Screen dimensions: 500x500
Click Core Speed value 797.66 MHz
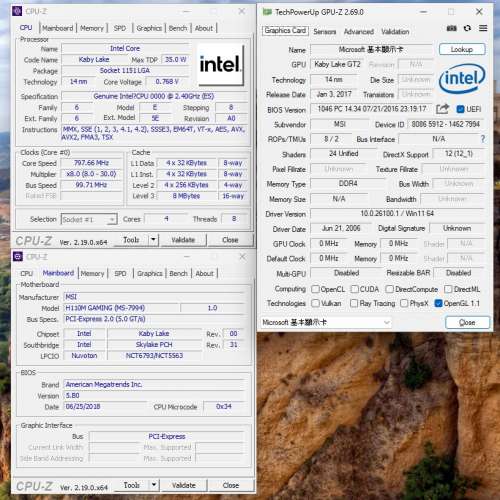92,163
